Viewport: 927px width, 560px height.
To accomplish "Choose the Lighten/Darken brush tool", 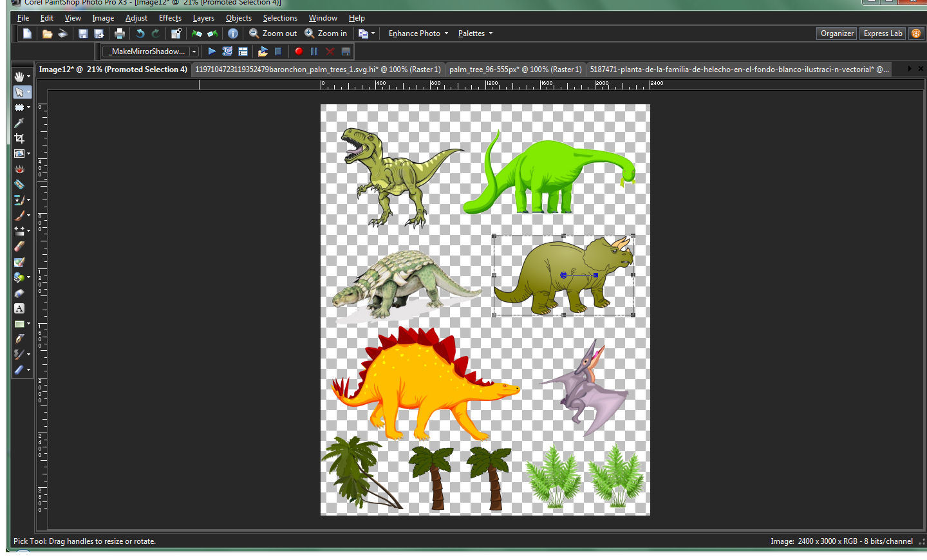I will tap(19, 231).
